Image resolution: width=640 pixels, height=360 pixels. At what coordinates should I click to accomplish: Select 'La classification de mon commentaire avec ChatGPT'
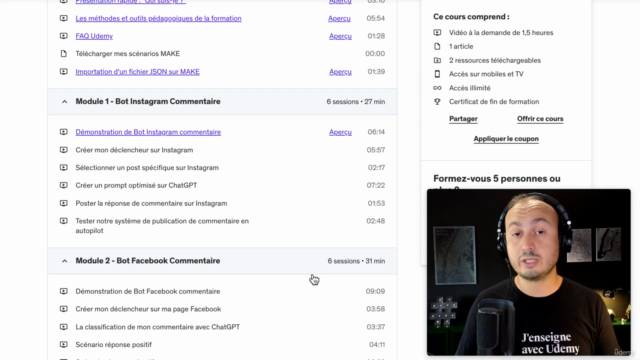point(158,327)
